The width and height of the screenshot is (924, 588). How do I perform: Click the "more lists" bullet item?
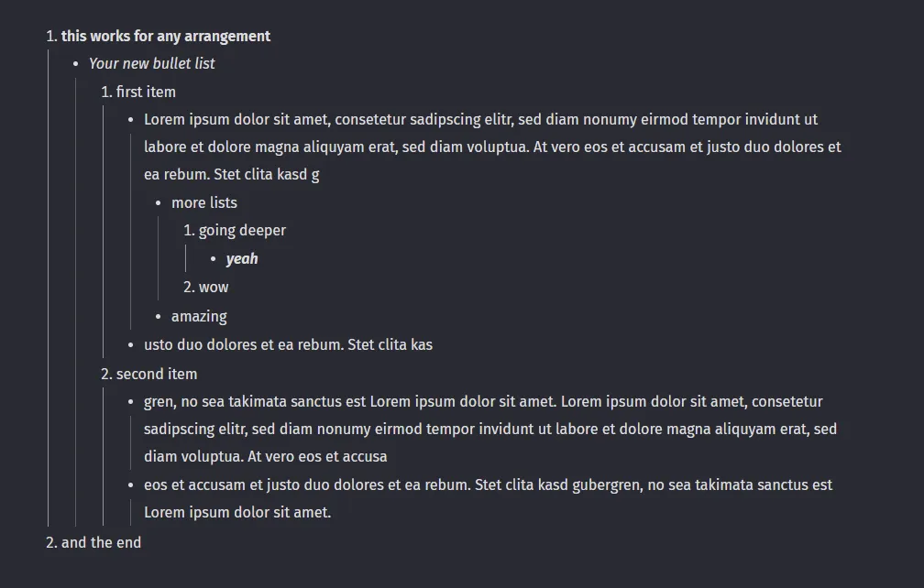point(203,203)
